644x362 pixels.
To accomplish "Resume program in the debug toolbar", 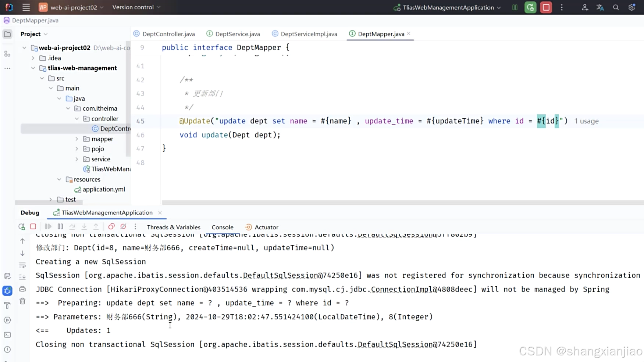I will tap(48, 227).
